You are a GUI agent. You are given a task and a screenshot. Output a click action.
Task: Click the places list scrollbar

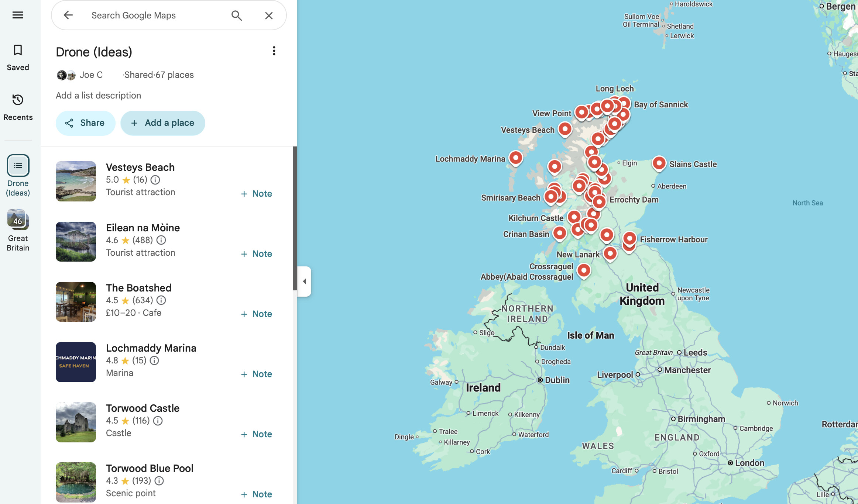click(x=295, y=218)
